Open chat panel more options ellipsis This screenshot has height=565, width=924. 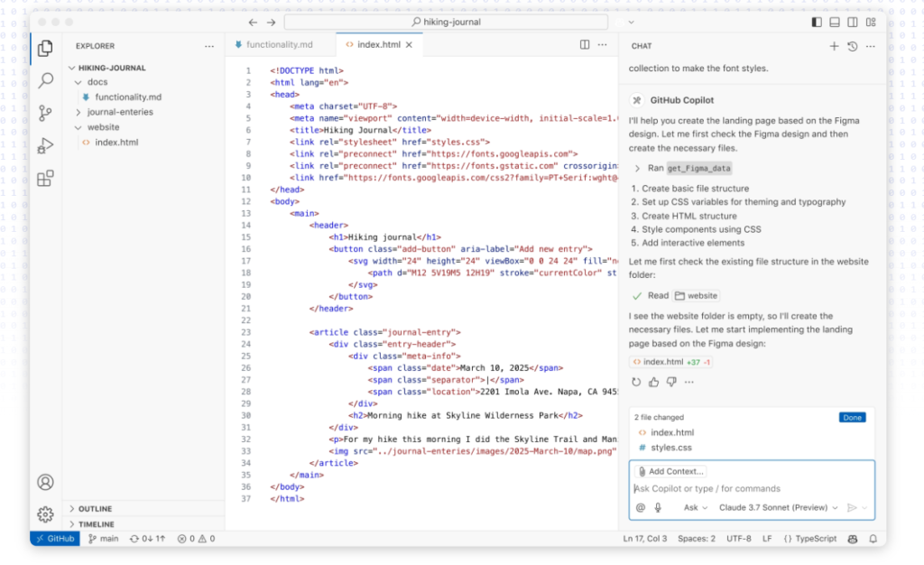click(x=871, y=46)
